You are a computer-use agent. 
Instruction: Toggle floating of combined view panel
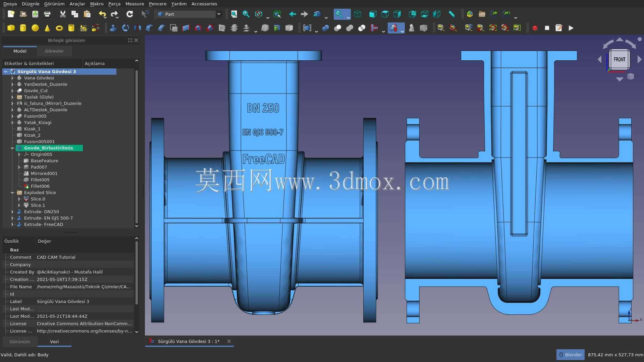130,40
